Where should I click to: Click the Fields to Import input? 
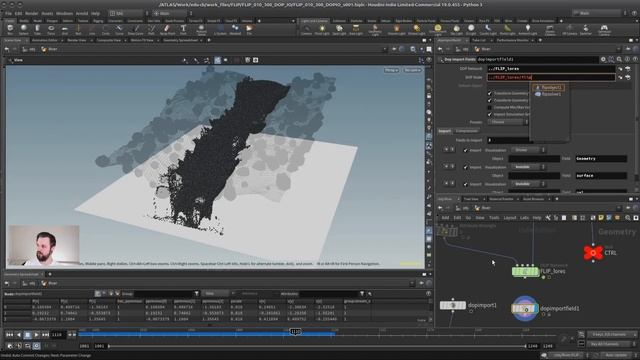[x=509, y=140]
